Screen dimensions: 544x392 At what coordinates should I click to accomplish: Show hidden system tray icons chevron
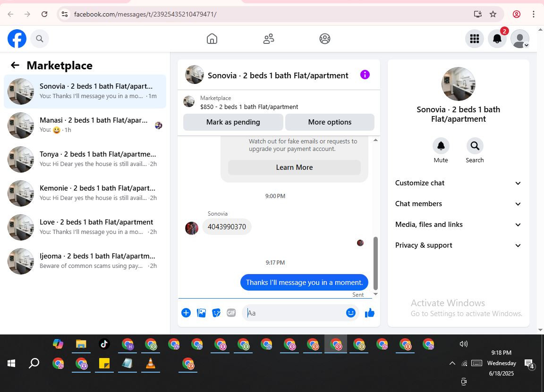[452, 363]
